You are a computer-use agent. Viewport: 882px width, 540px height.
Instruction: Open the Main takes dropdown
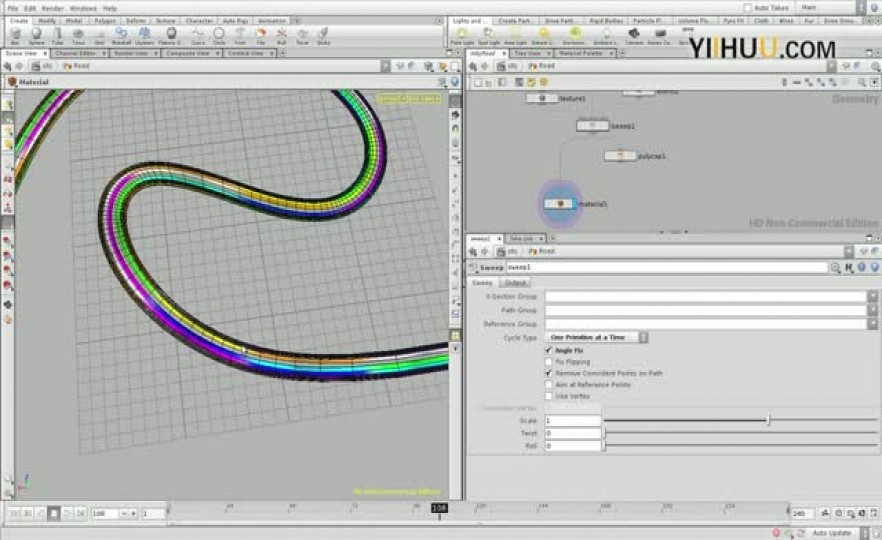pyautogui.click(x=832, y=7)
